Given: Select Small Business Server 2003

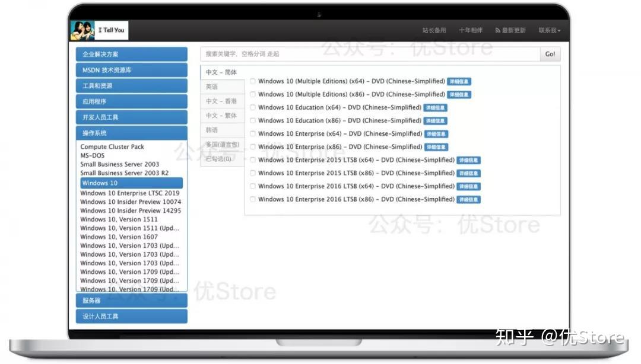Looking at the screenshot, I should click(119, 164).
